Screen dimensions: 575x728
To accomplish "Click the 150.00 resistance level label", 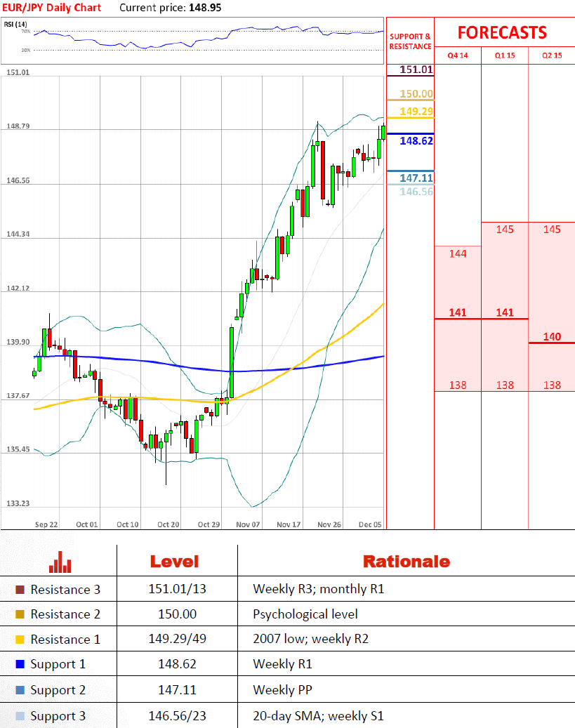I will pyautogui.click(x=416, y=94).
